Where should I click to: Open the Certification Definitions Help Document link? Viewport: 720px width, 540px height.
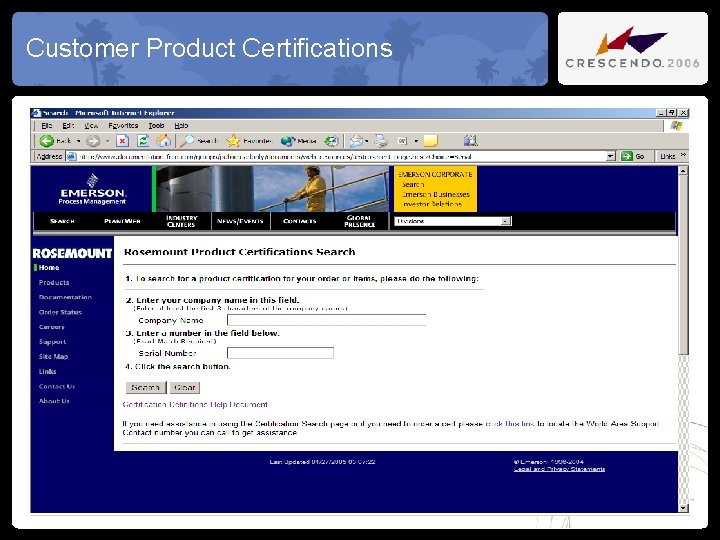click(x=195, y=405)
